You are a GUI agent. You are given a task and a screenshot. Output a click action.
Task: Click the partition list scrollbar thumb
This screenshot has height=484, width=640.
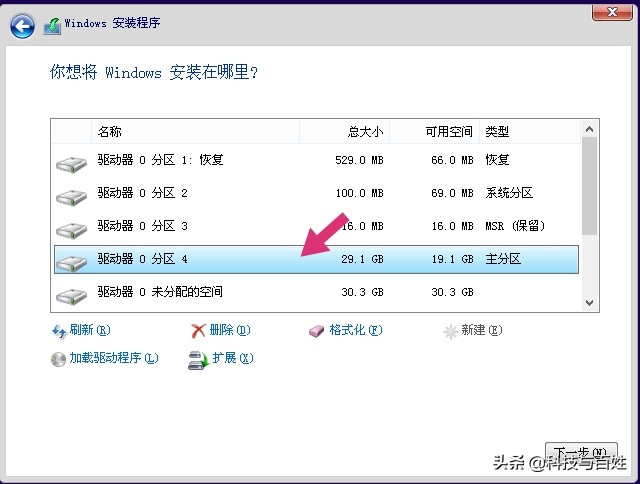coord(589,186)
